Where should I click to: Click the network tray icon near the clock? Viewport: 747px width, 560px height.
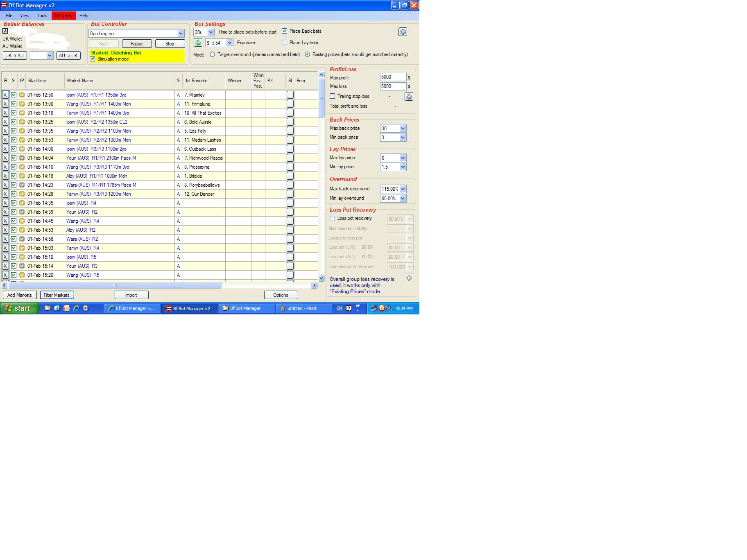click(373, 308)
